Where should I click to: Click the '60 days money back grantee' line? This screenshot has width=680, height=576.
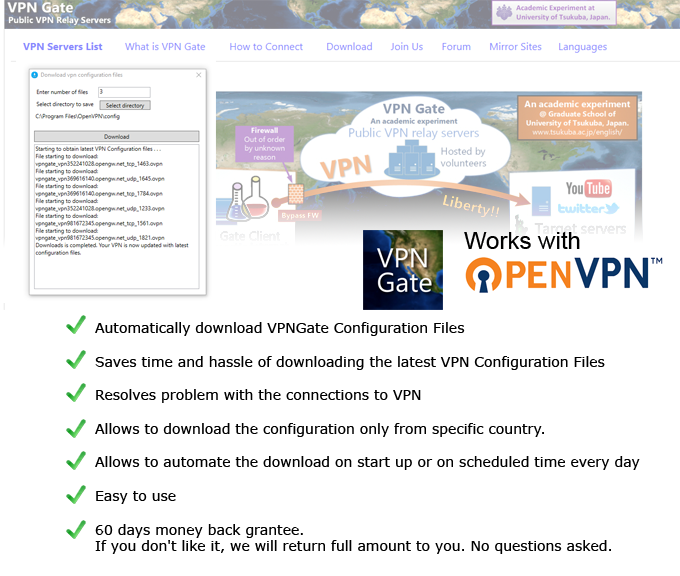[x=199, y=530]
